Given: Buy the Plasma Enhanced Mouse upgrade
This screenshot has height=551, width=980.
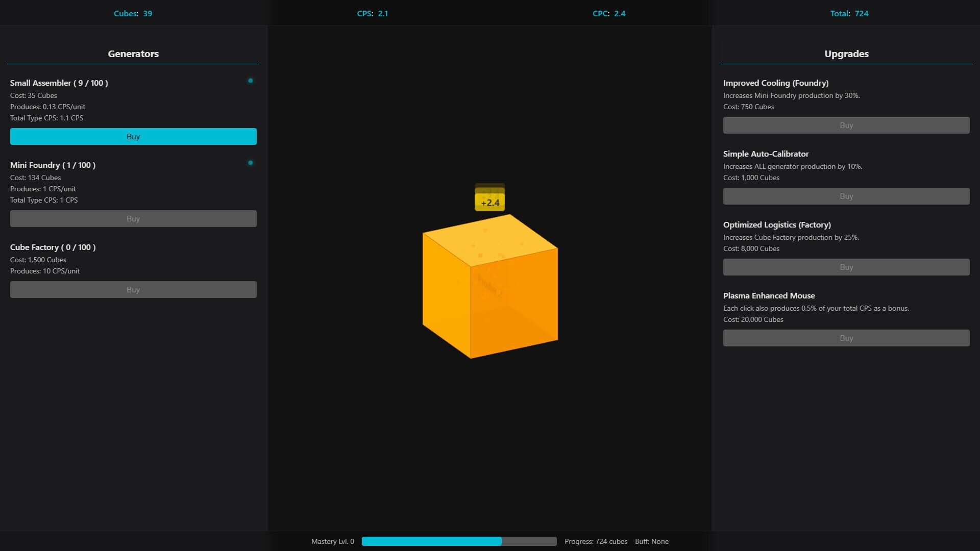Looking at the screenshot, I should (846, 338).
